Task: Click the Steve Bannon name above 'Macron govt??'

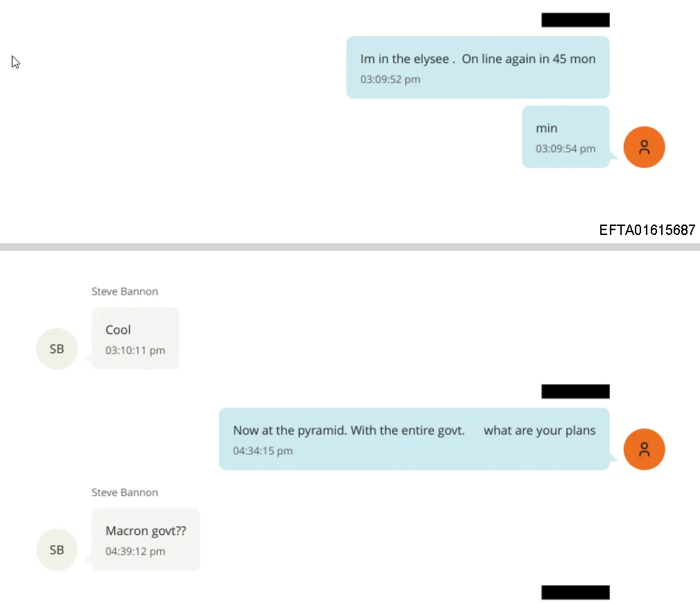Action: pos(125,492)
